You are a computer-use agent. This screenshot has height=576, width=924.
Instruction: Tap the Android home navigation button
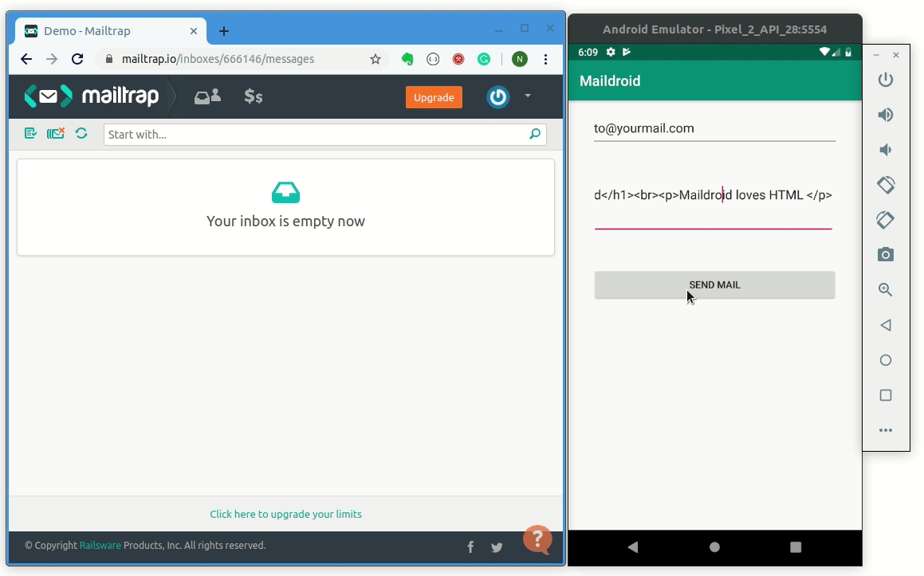(714, 547)
